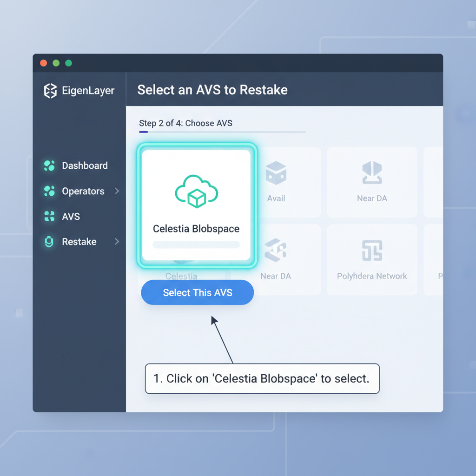The height and width of the screenshot is (476, 476).
Task: Click the Select This AVS button
Action: (197, 292)
